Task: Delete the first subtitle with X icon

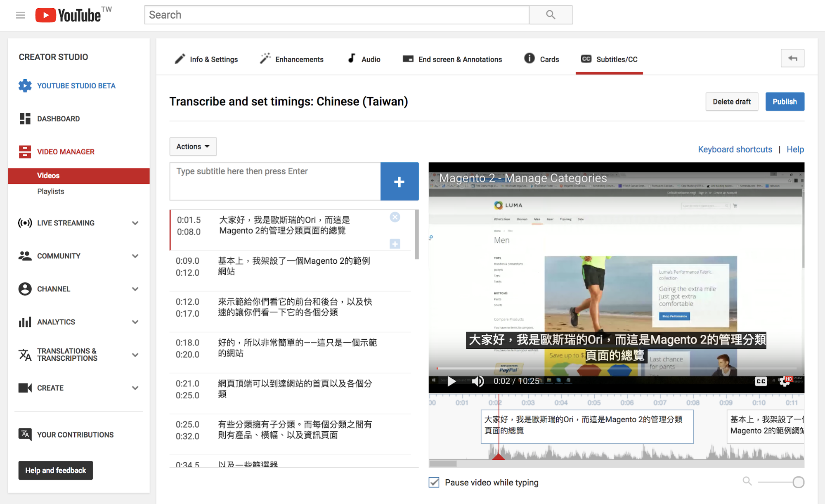Action: [x=395, y=217]
